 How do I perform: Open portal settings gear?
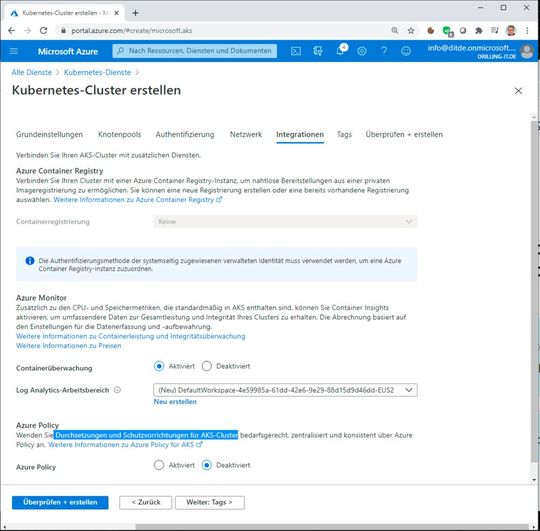coord(362,51)
